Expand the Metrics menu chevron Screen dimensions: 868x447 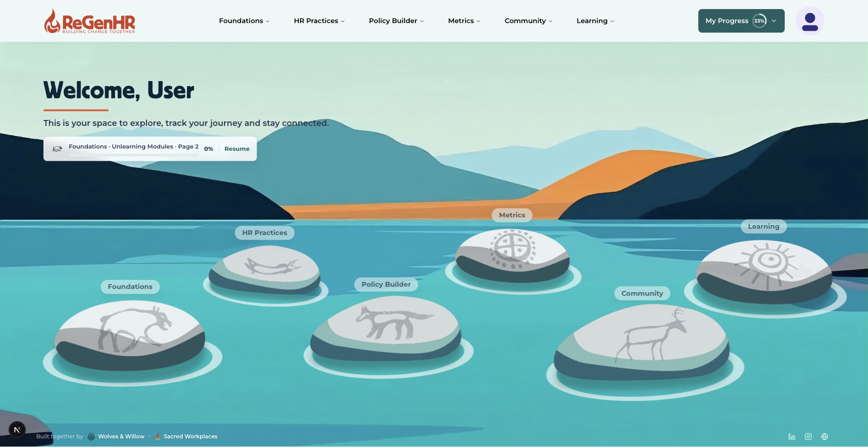click(478, 21)
